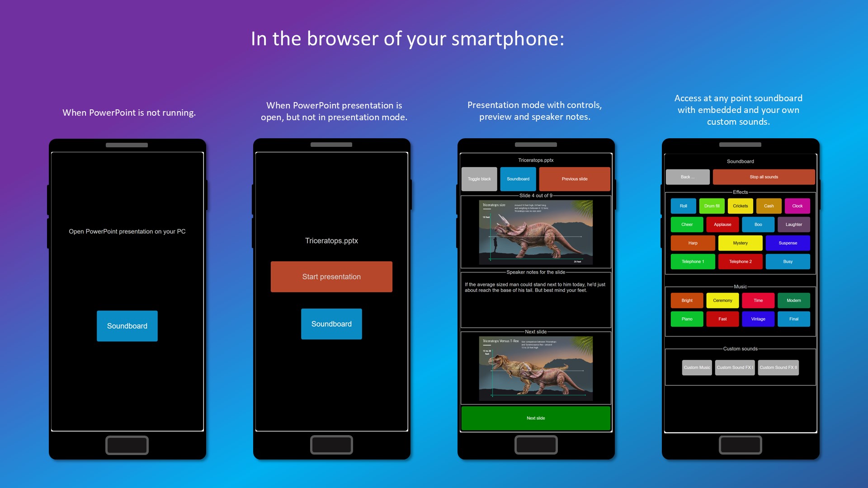The width and height of the screenshot is (868, 488).
Task: Select Previous slide navigation button
Action: pos(574,178)
